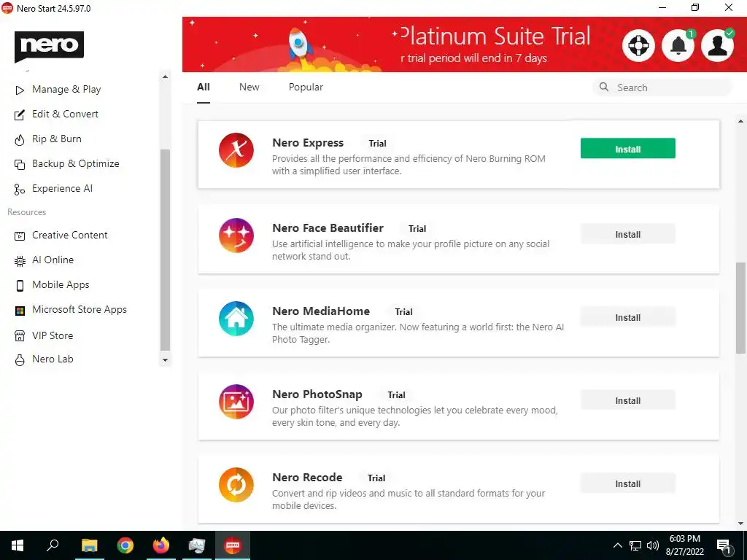Click Trial badge beside Nero MediaHome
Screen dimensions: 747x560
(x=403, y=312)
